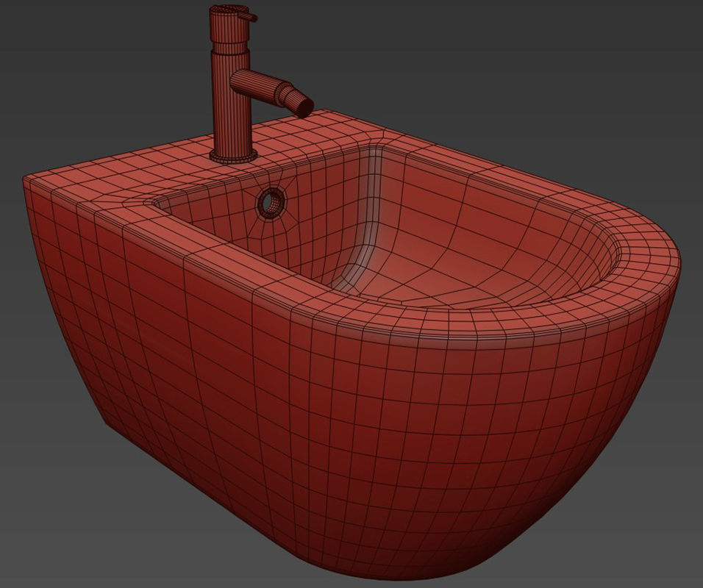Click the overflow drain hole inside the basin
The image size is (703, 588).
(x=271, y=202)
